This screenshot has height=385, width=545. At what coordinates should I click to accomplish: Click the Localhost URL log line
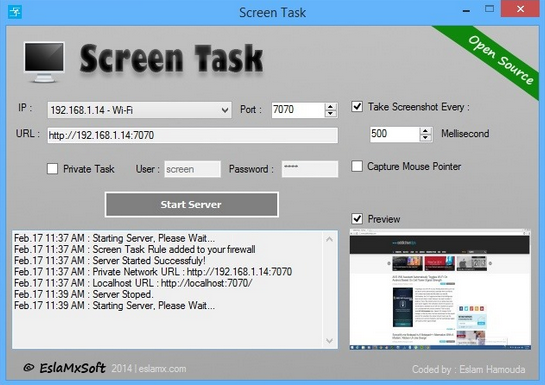[x=133, y=283]
